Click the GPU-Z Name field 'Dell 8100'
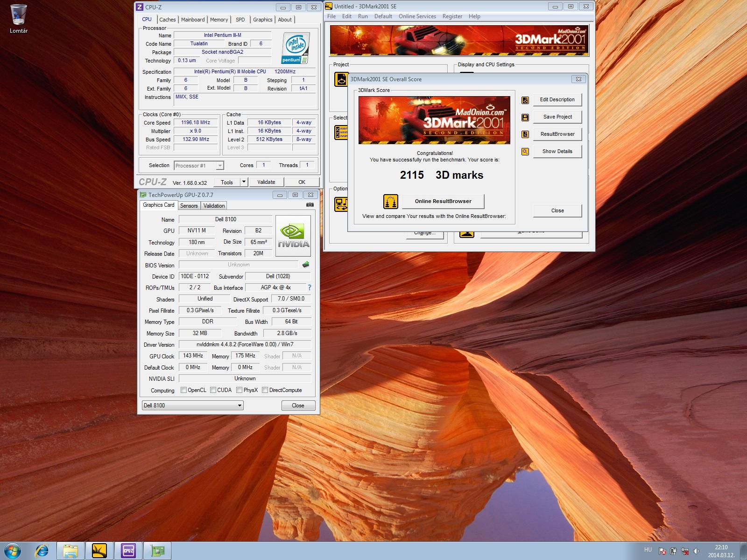Viewport: 747px width, 560px height. [x=226, y=219]
